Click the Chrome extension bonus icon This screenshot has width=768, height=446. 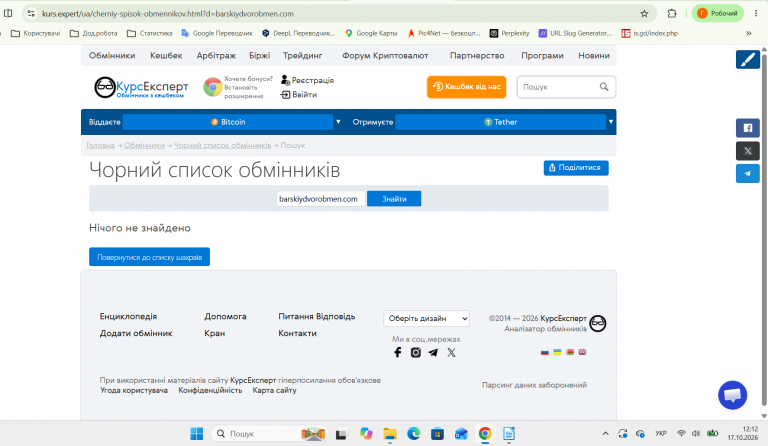213,87
